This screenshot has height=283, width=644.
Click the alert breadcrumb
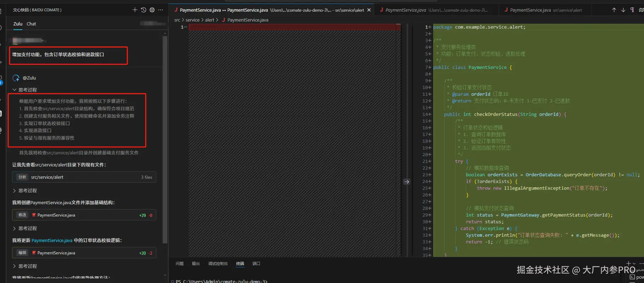pyautogui.click(x=210, y=20)
